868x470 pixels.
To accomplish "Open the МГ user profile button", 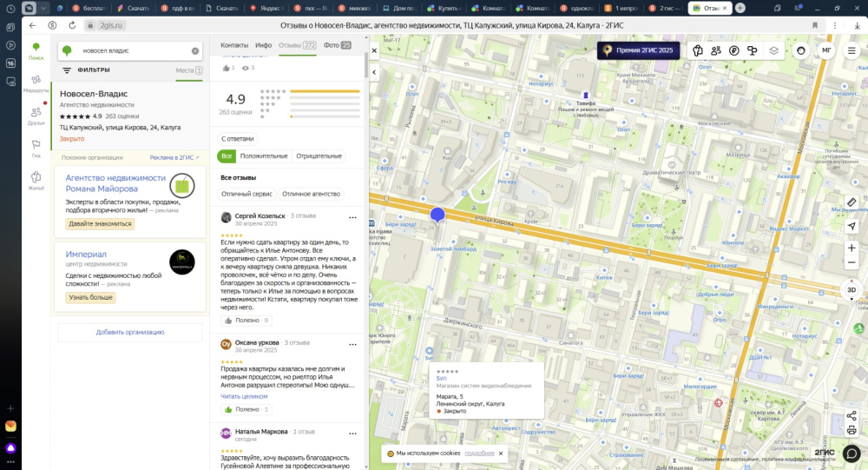I will point(826,50).
